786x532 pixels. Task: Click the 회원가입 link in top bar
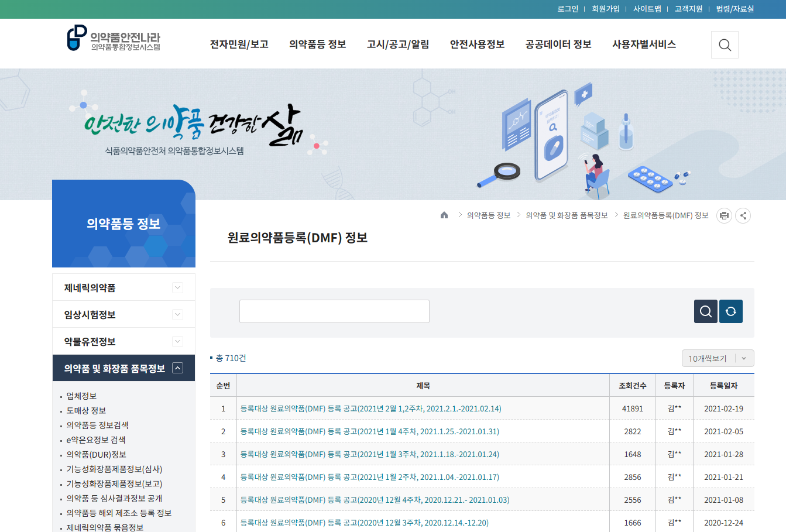(605, 9)
